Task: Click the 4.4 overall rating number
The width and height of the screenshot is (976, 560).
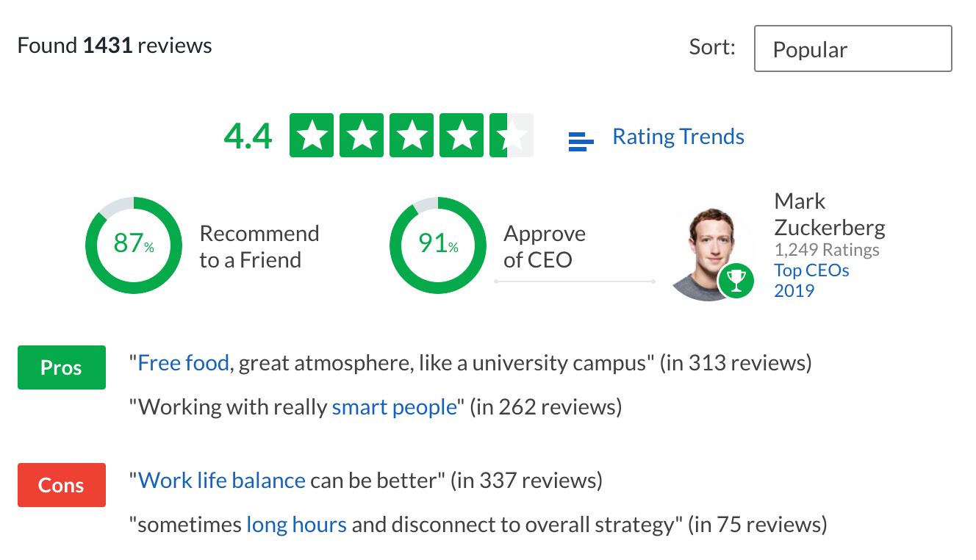Action: coord(248,137)
